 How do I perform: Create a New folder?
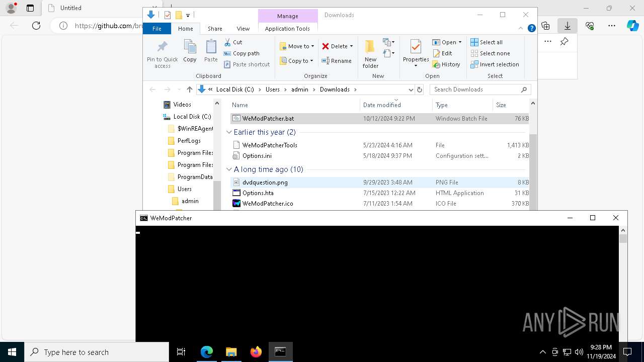[370, 54]
